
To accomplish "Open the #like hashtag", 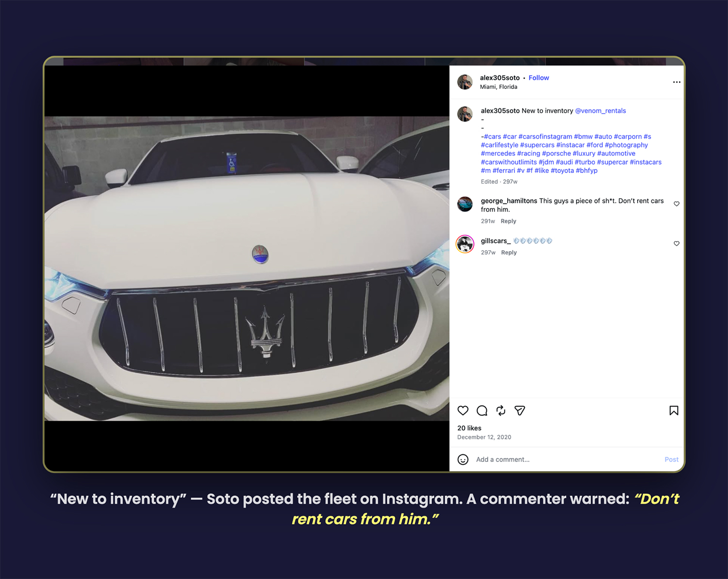I will 542,170.
